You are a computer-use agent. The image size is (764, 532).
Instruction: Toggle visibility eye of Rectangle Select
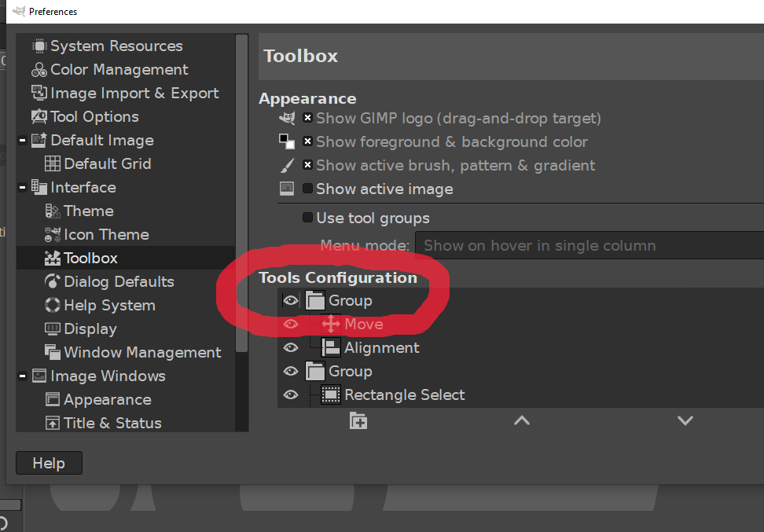(x=291, y=394)
